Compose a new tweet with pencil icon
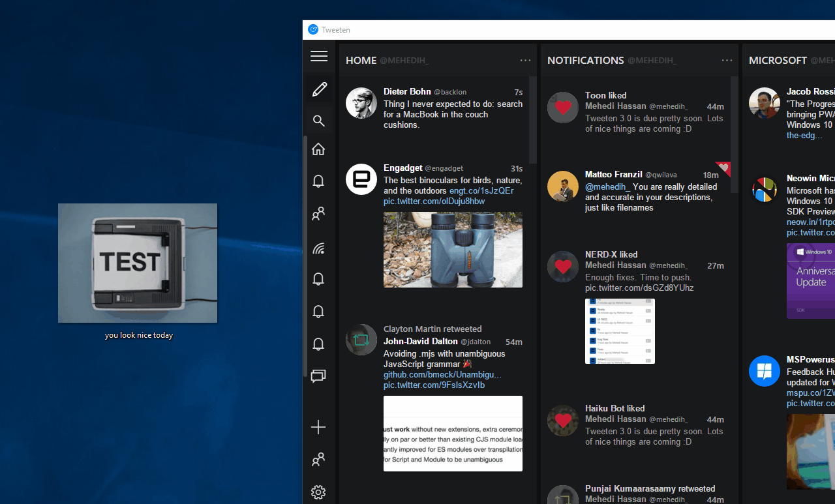This screenshot has width=835, height=504. (319, 89)
